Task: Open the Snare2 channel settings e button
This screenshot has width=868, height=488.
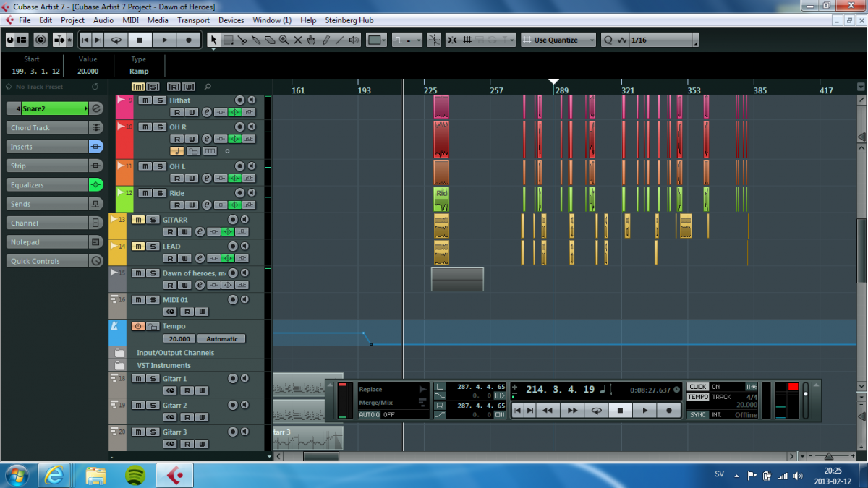Action: coord(96,108)
